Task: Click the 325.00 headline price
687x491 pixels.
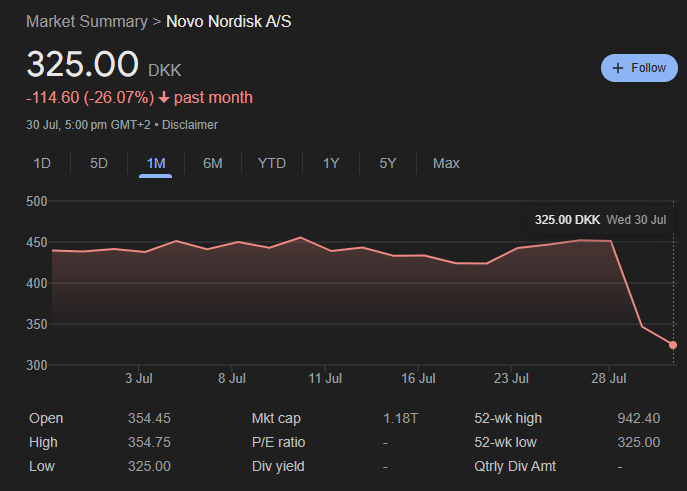Action: coord(82,64)
